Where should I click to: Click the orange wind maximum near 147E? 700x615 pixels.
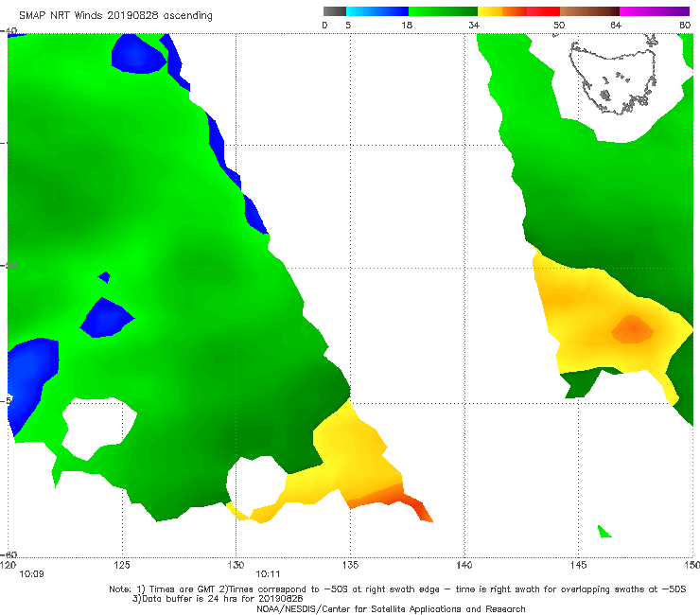pos(633,329)
